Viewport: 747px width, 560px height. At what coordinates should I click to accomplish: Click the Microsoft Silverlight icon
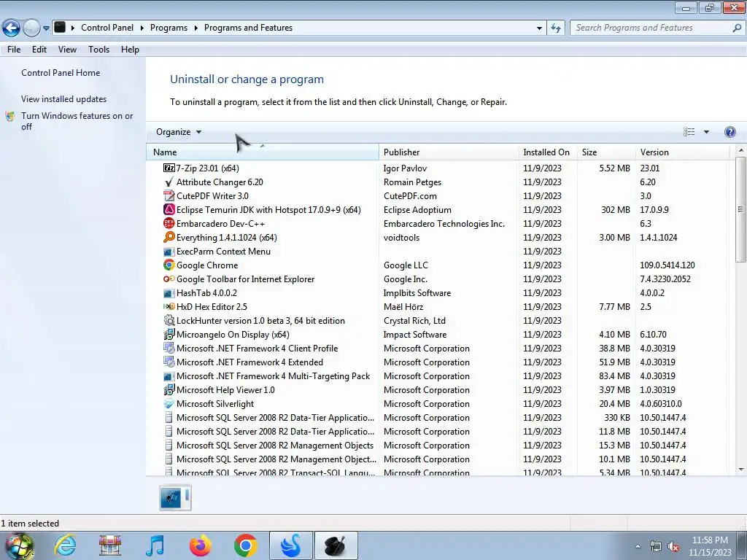169,404
